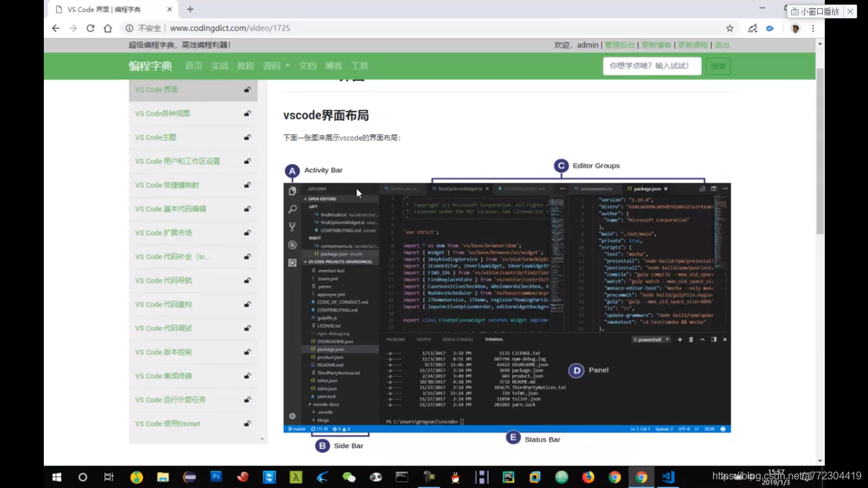Open Task View on the taskbar

(109, 477)
